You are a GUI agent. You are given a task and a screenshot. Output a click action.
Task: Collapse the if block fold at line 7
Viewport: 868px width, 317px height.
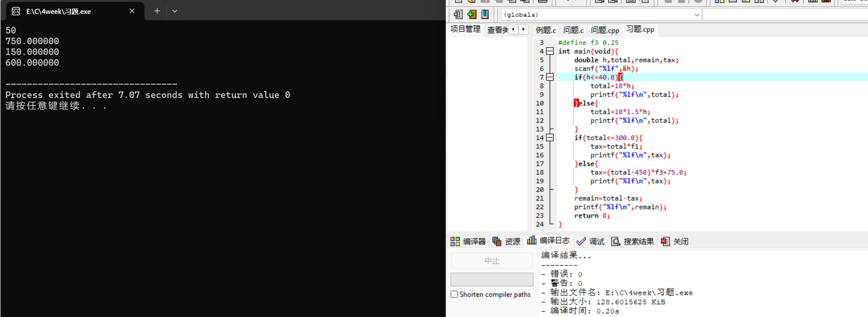pos(550,77)
